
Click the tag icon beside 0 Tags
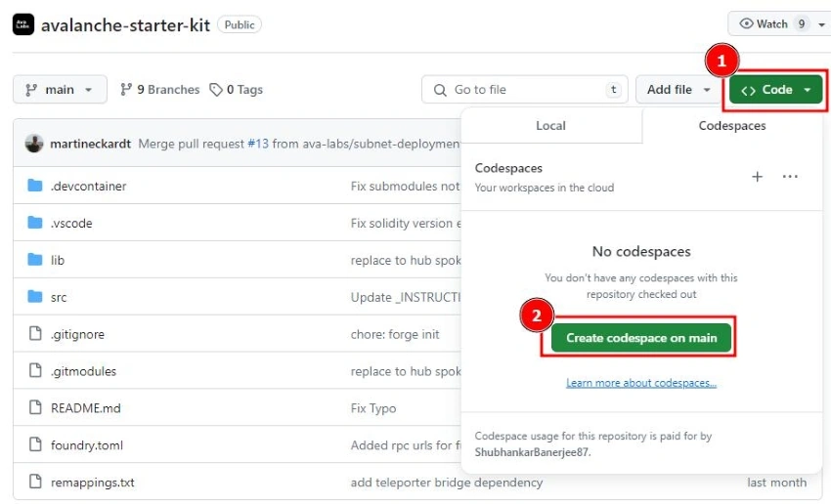[x=216, y=90]
